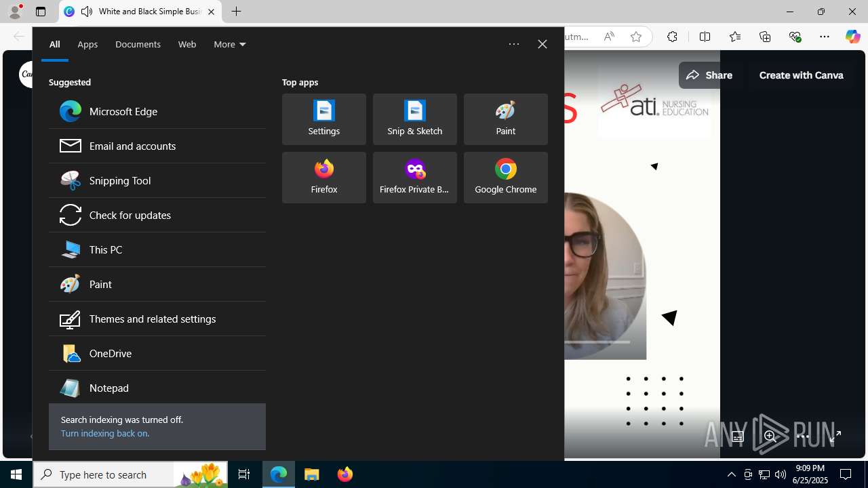Image resolution: width=868 pixels, height=488 pixels.
Task: Open Edge Settings and more menu
Action: 825,37
